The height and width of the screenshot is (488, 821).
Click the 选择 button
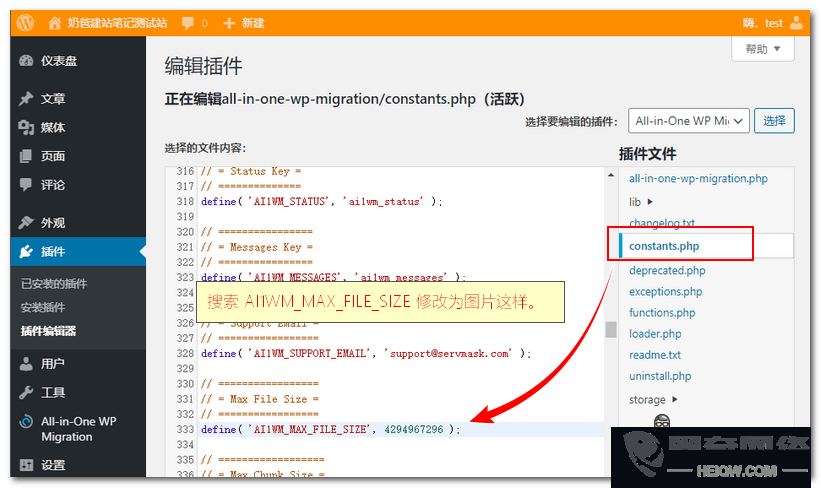click(774, 121)
